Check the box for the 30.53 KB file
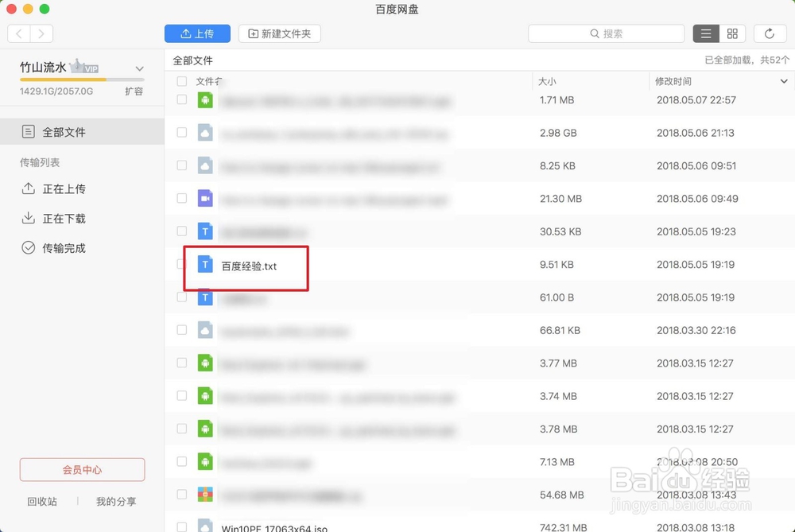 pos(181,231)
